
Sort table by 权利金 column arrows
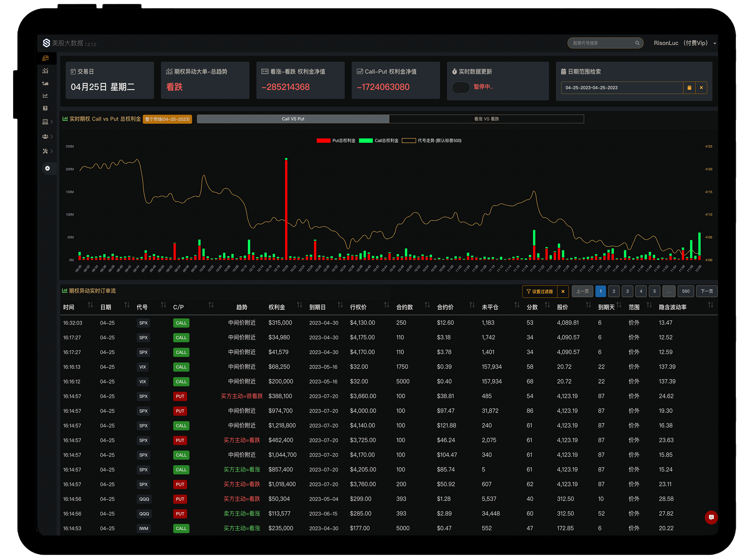[x=300, y=305]
